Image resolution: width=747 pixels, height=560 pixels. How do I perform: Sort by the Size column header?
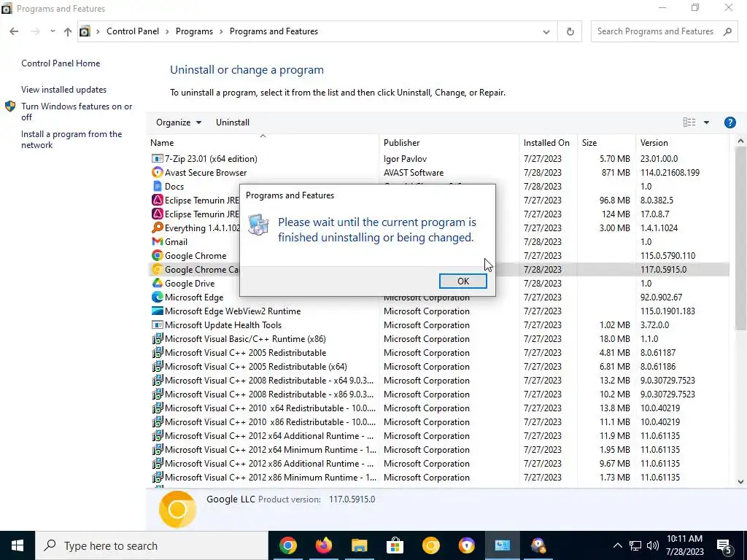606,142
